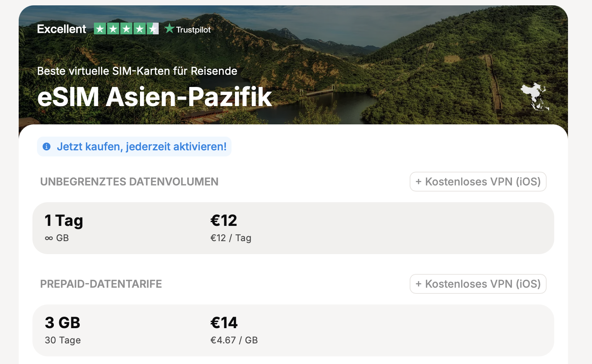Click the blue info circle icon

click(47, 147)
